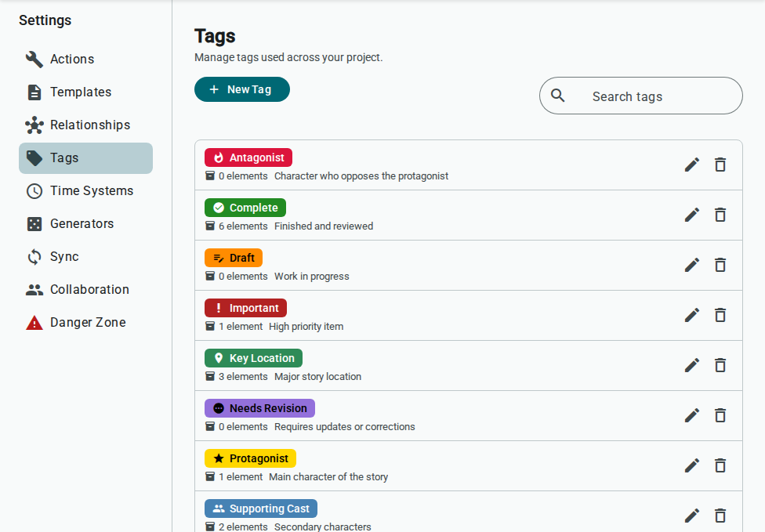Click the yellow Protagonist tag chip
The height and width of the screenshot is (532, 765).
[250, 458]
